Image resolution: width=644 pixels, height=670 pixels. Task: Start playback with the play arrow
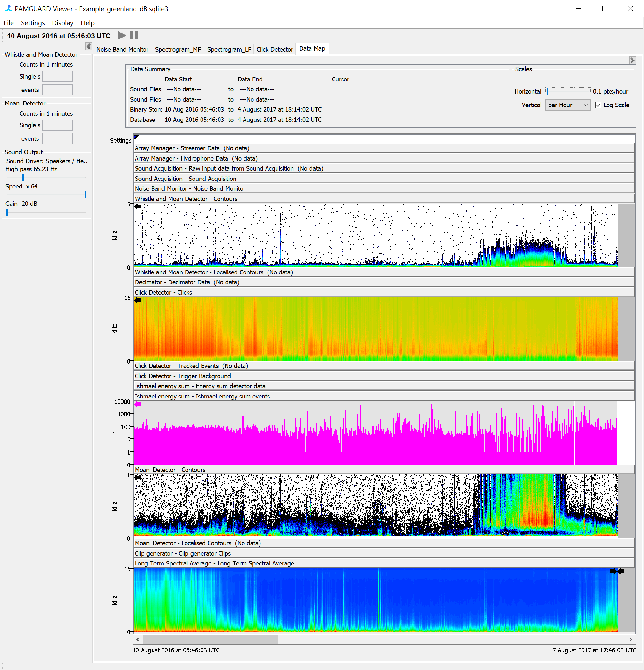tap(122, 36)
